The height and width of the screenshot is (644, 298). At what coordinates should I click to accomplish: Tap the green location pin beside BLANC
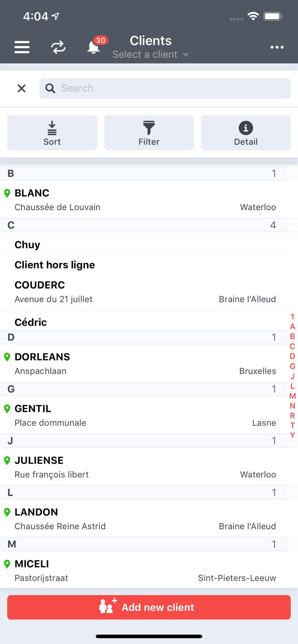7,193
